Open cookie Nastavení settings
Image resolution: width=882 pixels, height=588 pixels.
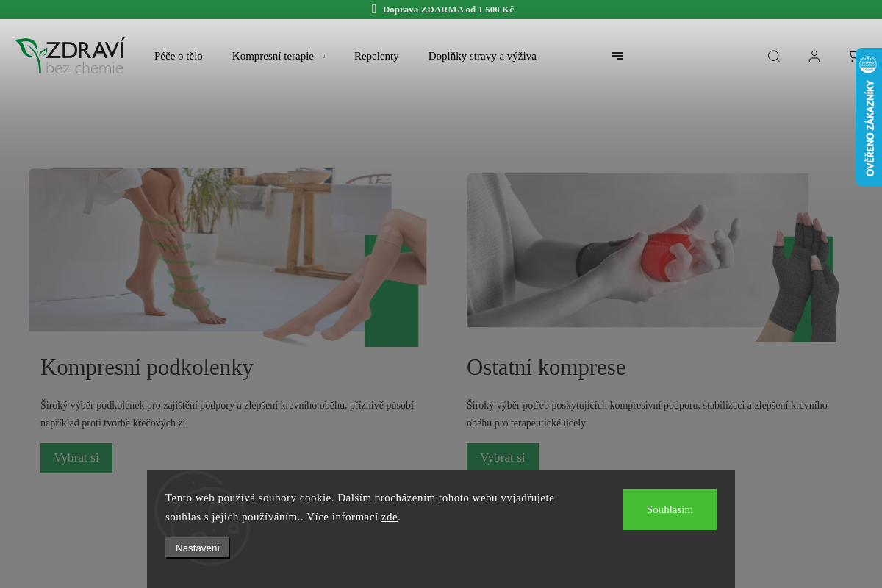point(197,548)
